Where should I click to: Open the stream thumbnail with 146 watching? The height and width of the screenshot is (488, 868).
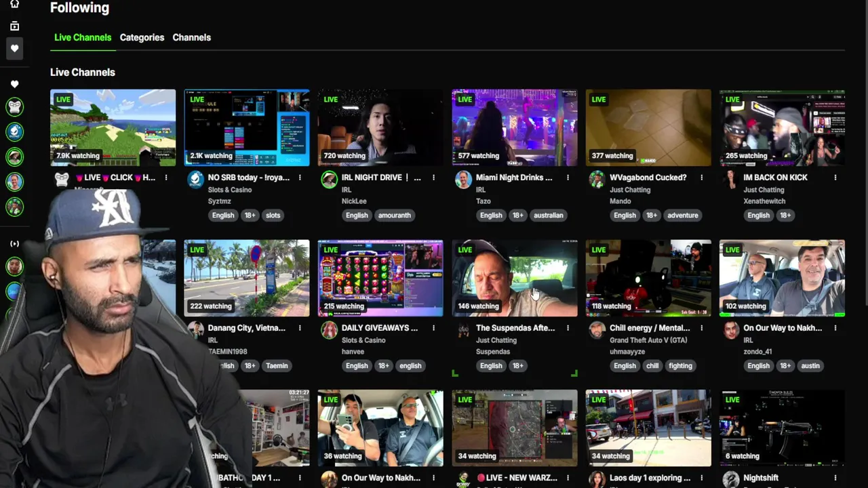tap(515, 278)
